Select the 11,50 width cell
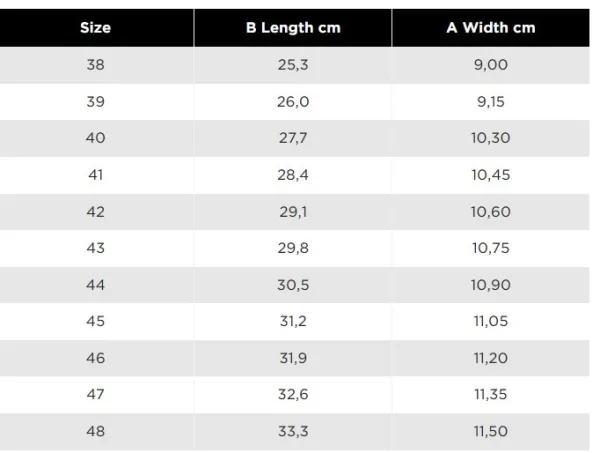600x453 pixels. (490, 431)
